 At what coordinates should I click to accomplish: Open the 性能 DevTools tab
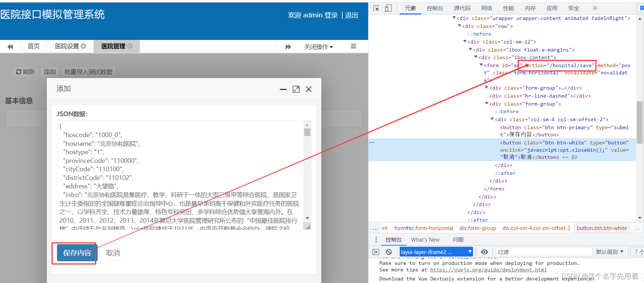(508, 8)
